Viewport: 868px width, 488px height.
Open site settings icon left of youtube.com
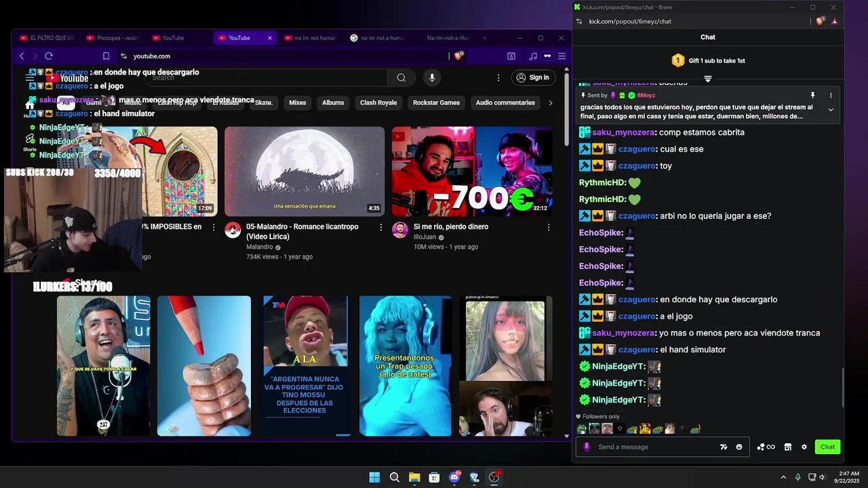pyautogui.click(x=123, y=56)
